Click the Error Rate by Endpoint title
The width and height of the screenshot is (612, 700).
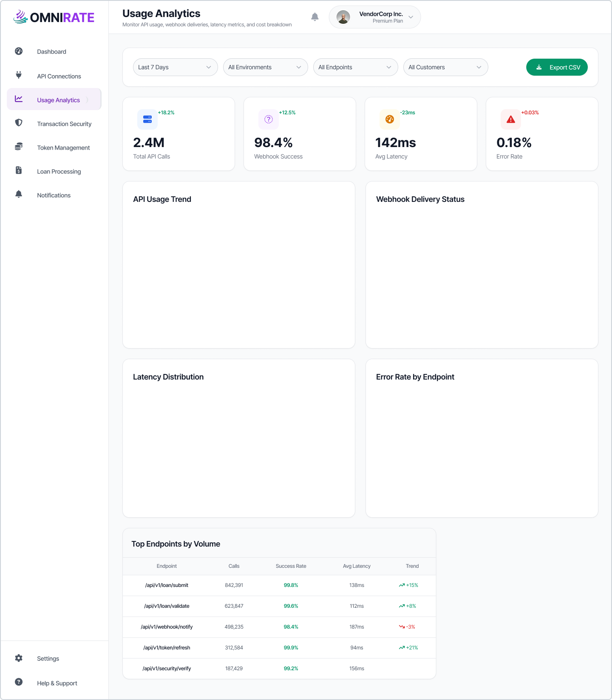click(415, 377)
